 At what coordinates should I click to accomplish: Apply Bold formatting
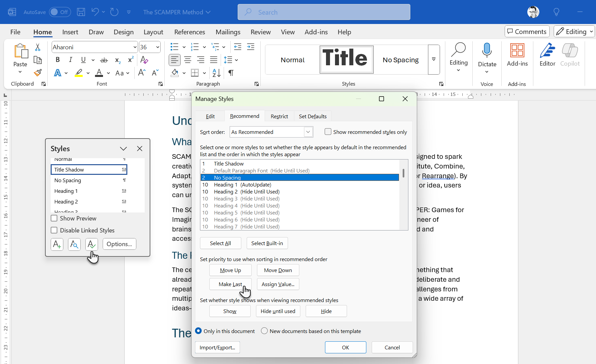[58, 60]
